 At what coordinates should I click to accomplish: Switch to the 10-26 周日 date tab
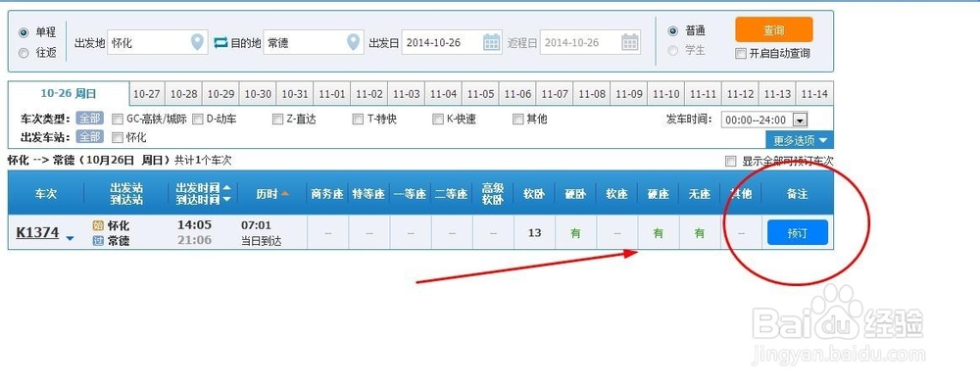pos(69,94)
